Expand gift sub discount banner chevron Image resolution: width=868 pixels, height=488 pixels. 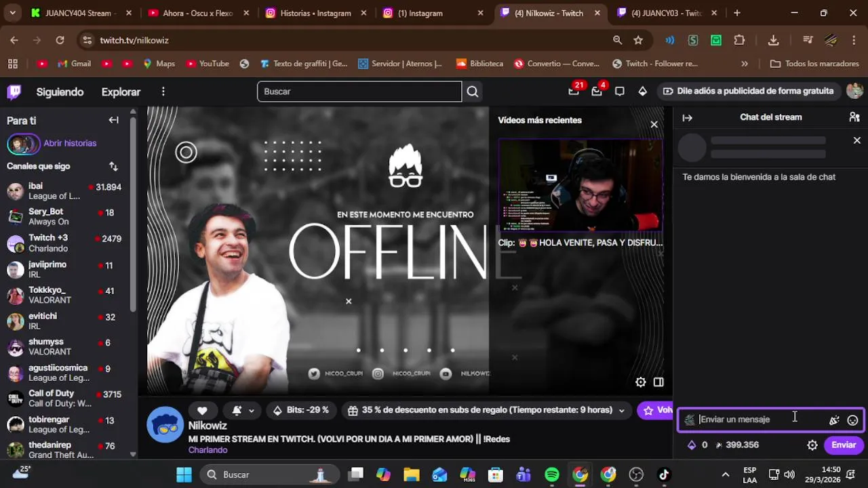621,410
